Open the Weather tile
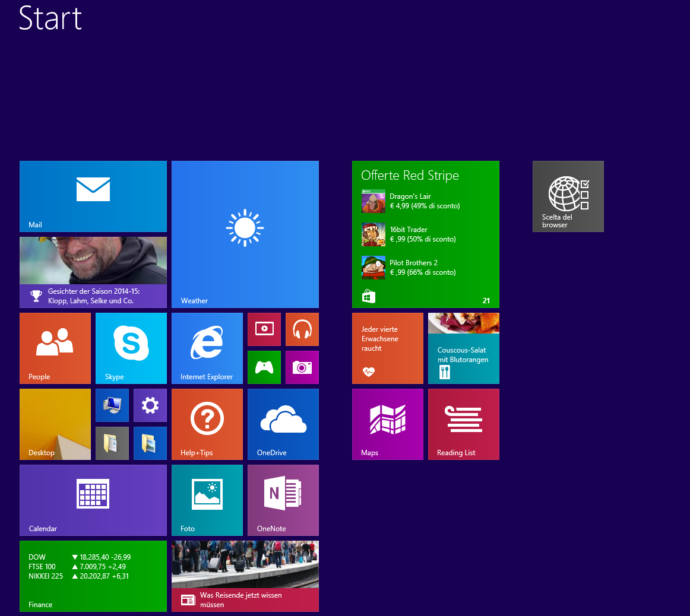This screenshot has width=690, height=616. coord(245,234)
